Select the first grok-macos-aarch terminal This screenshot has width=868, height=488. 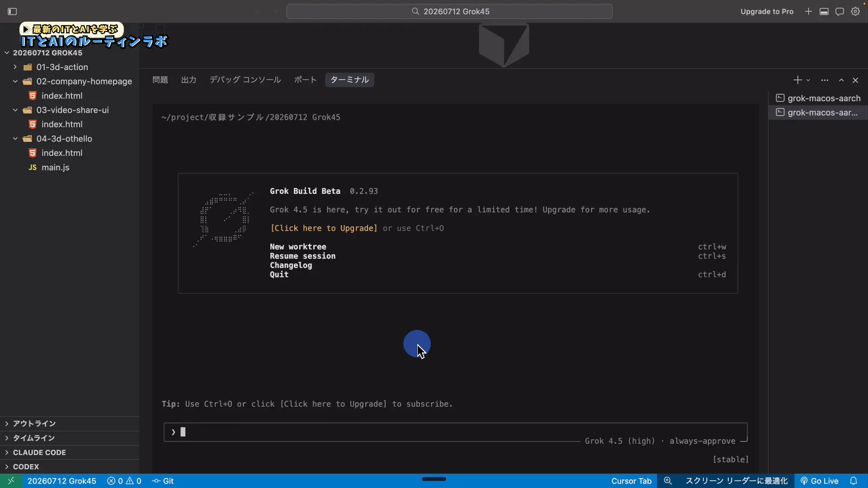point(818,98)
